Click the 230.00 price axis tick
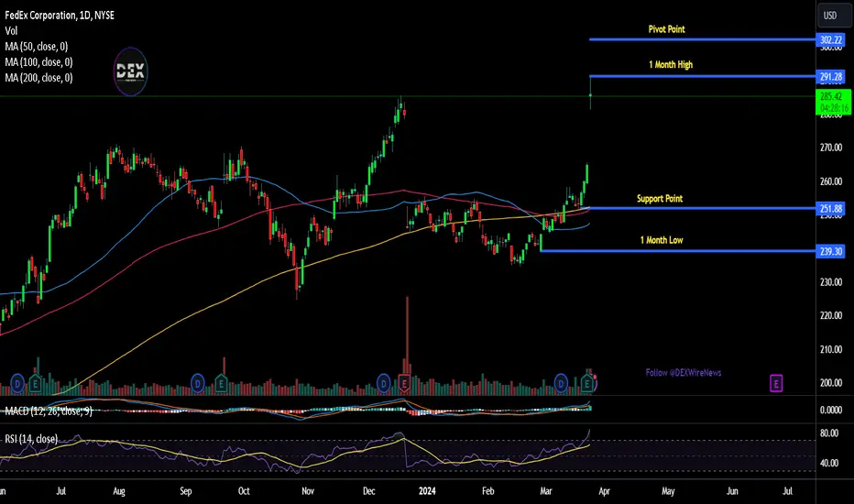The width and height of the screenshot is (854, 504). coord(831,282)
